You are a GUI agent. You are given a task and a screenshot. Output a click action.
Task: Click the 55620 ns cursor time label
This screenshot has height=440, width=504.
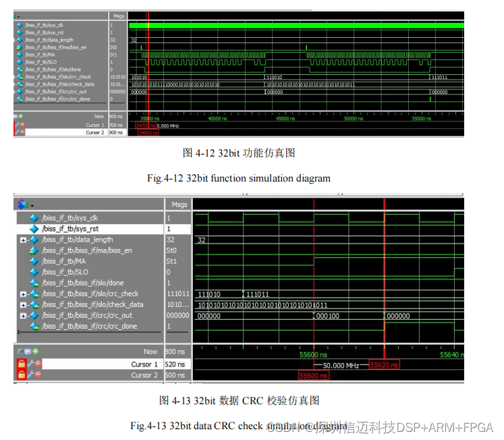(385, 365)
